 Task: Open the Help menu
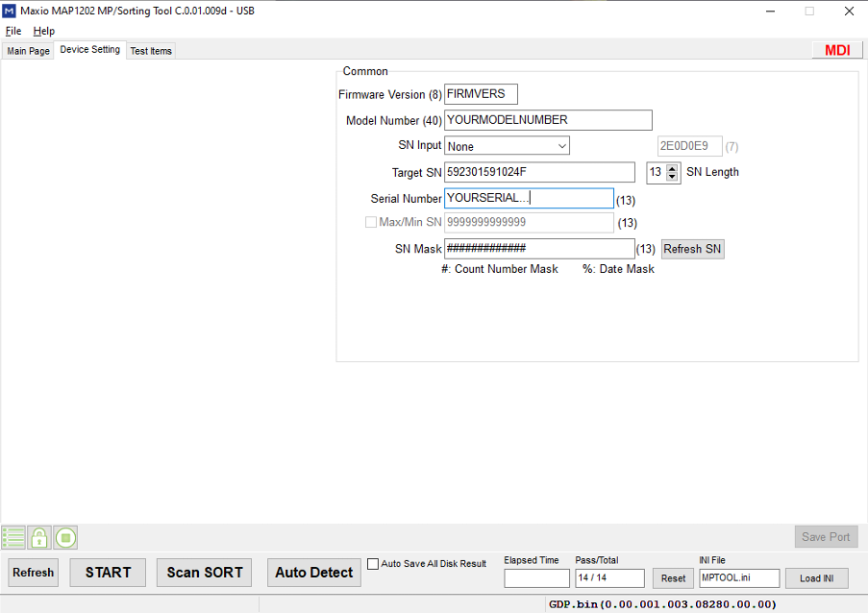43,31
